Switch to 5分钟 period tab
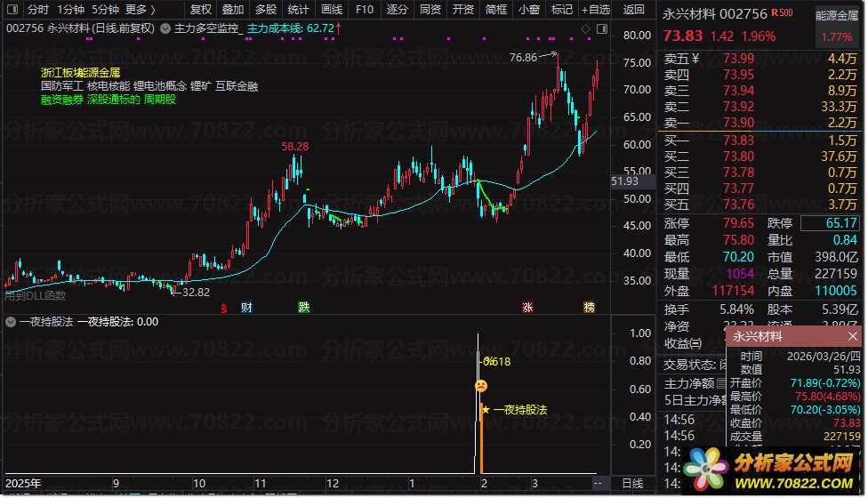This screenshot has width=868, height=498. coord(105,10)
